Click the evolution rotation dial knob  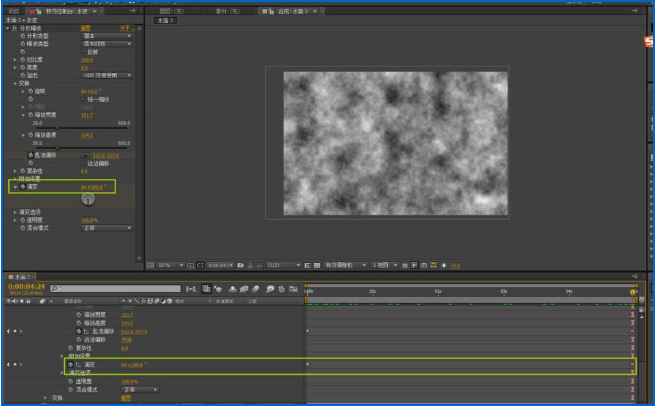(x=88, y=200)
